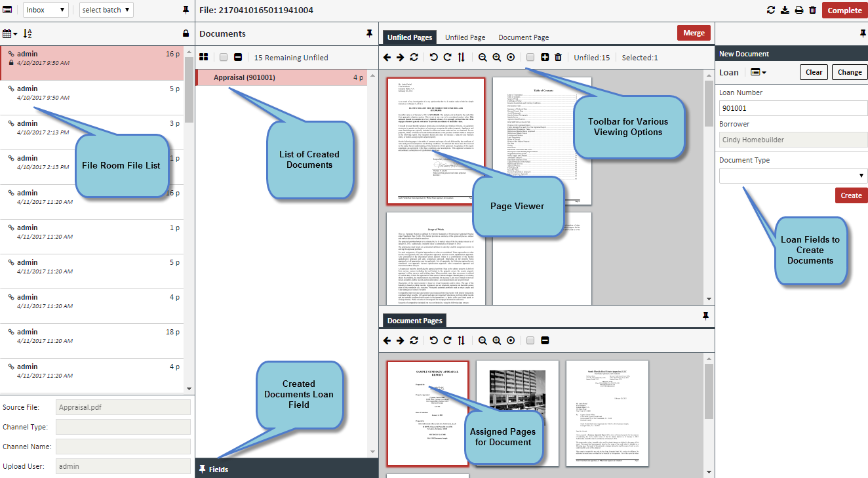Click the Loan Number input field
Image resolution: width=868 pixels, height=478 pixels.
(793, 108)
